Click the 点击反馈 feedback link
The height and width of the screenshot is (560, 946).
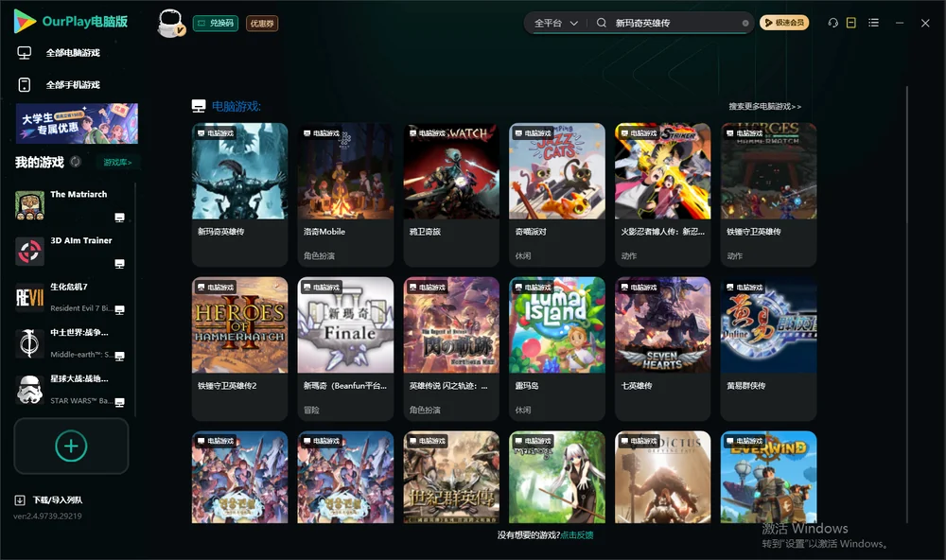(577, 535)
